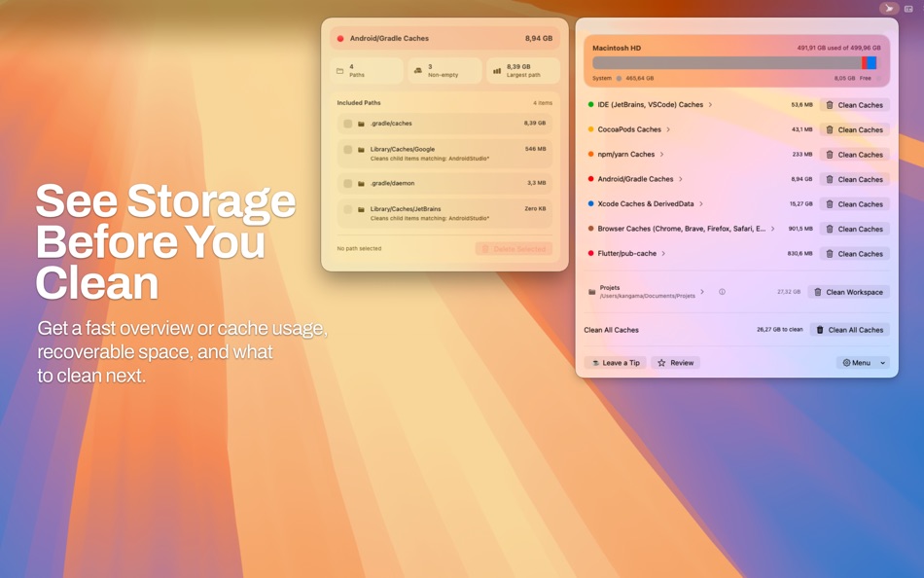Click the "3 Non-empty" stat card
The height and width of the screenshot is (578, 924).
pos(444,71)
